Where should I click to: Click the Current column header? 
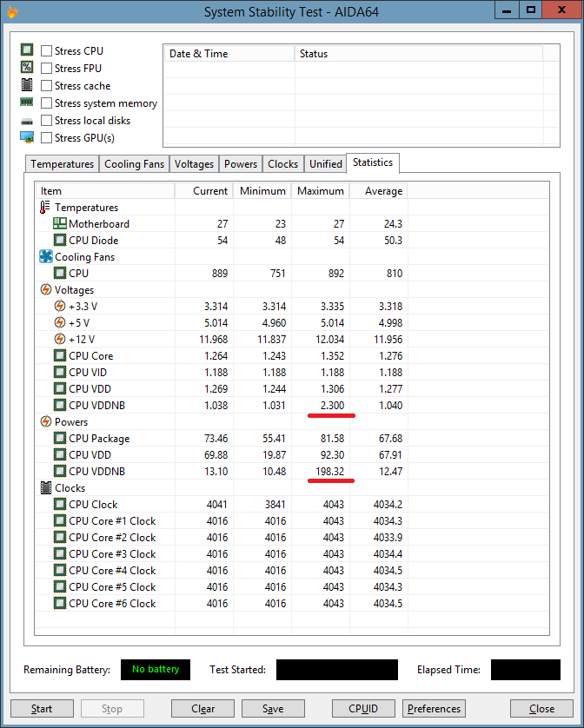pyautogui.click(x=204, y=191)
